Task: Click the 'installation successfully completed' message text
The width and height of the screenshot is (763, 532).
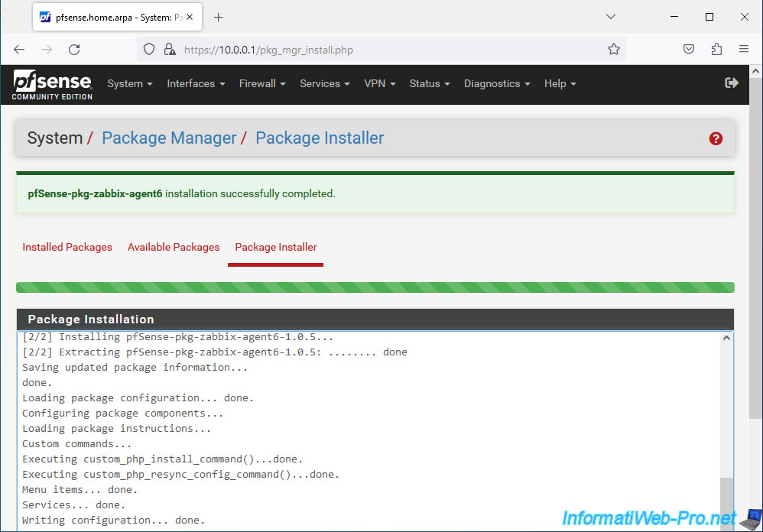Action: point(250,193)
